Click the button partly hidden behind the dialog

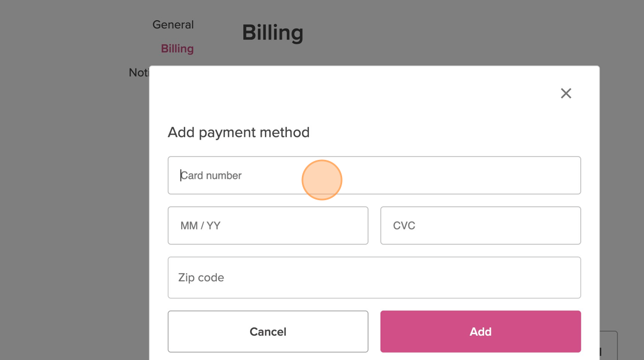click(x=608, y=345)
